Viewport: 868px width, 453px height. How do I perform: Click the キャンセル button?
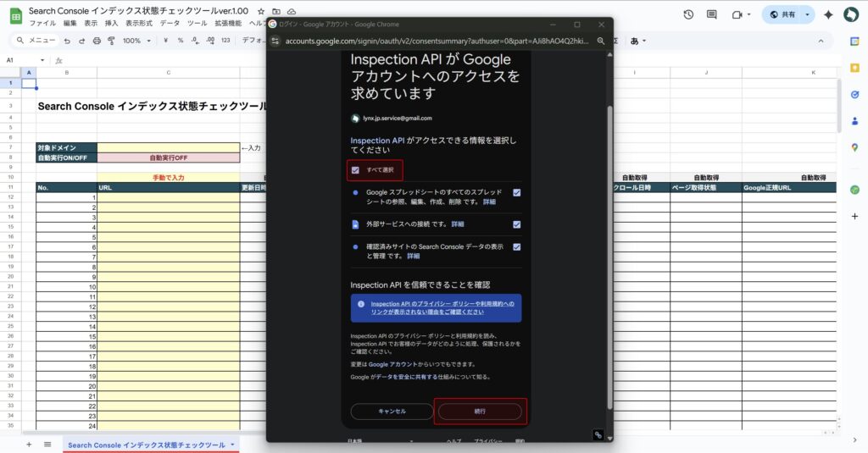coord(392,412)
